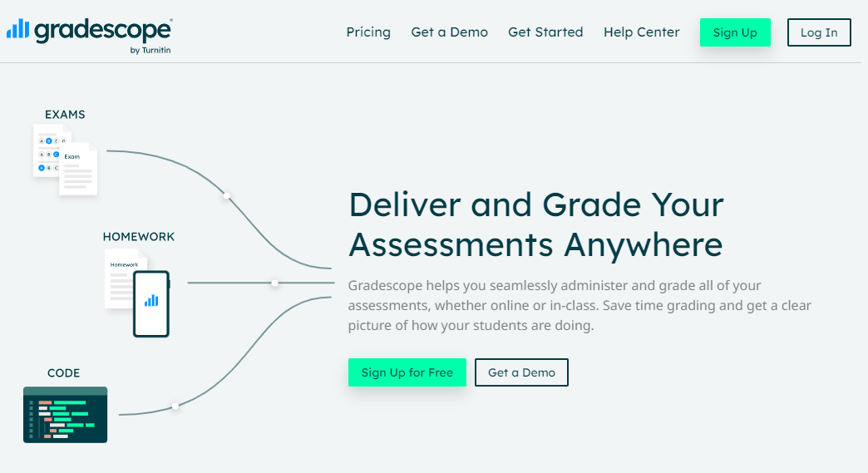Click the HOMEWORK label
The image size is (868, 473).
tap(139, 237)
